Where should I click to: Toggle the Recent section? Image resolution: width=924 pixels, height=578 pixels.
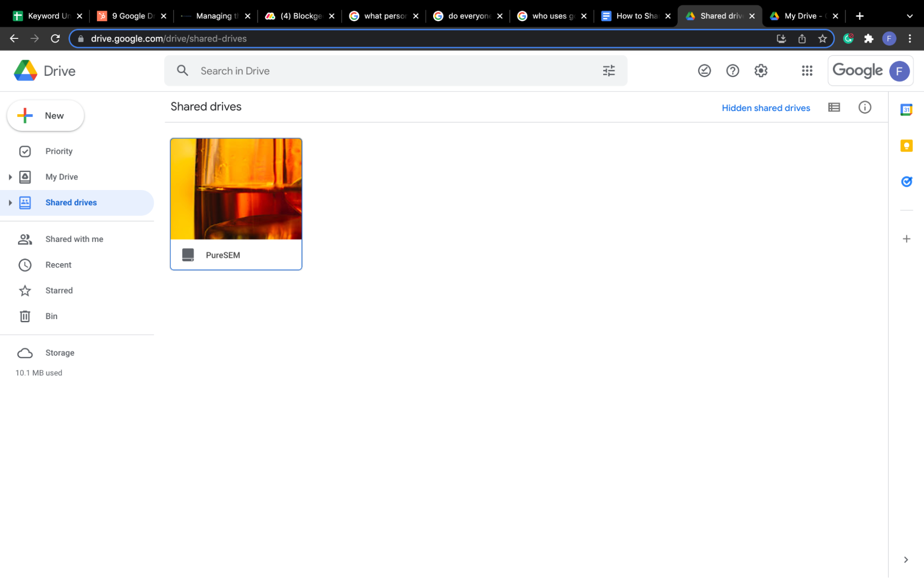59,264
